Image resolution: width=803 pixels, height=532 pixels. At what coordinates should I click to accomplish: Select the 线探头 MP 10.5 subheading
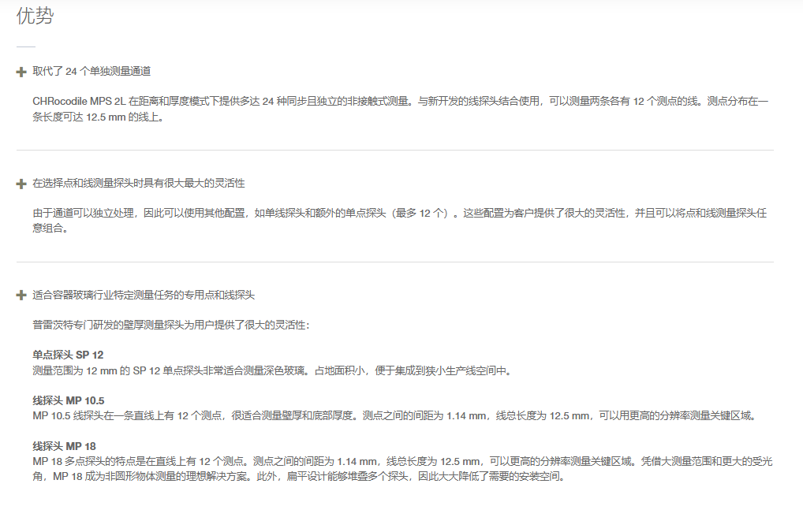pyautogui.click(x=69, y=400)
